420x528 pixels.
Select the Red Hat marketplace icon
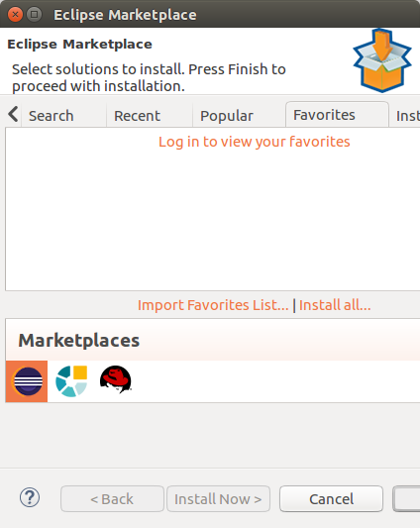(116, 379)
